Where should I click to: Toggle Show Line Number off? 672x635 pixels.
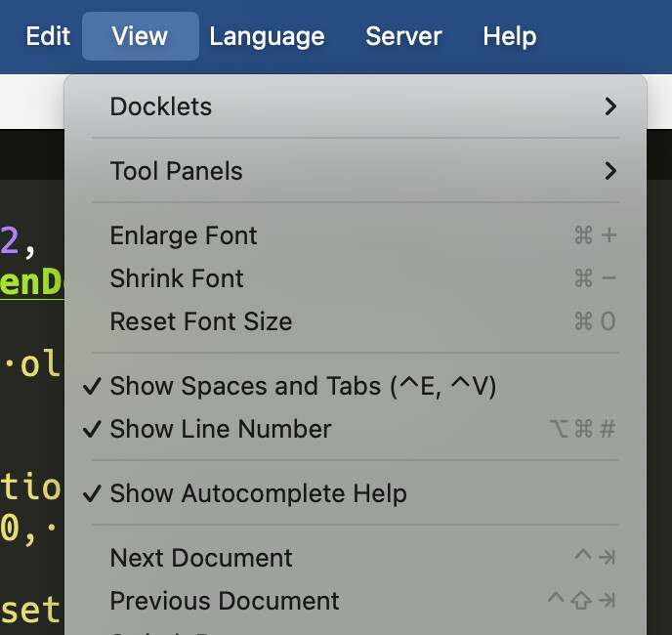click(221, 429)
